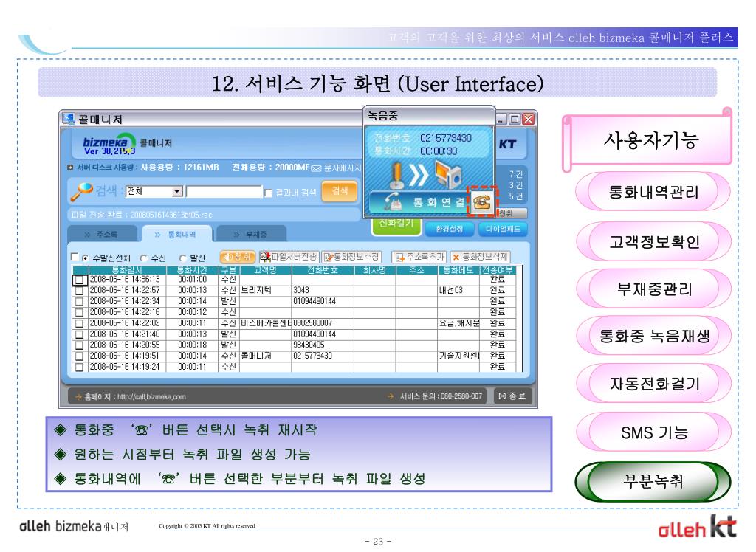Click the 통화일시 column header
756x552 pixels.
pos(127,270)
